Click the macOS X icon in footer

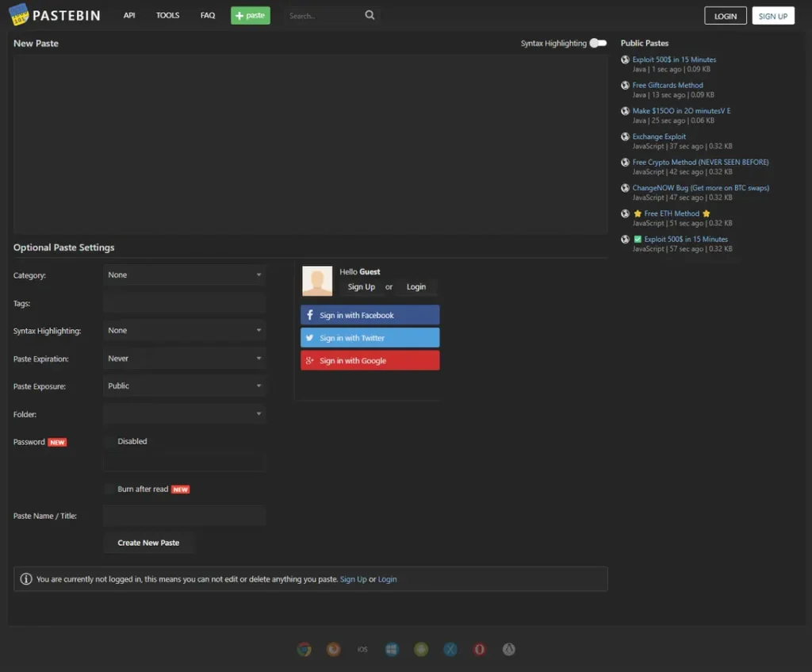[x=450, y=649]
